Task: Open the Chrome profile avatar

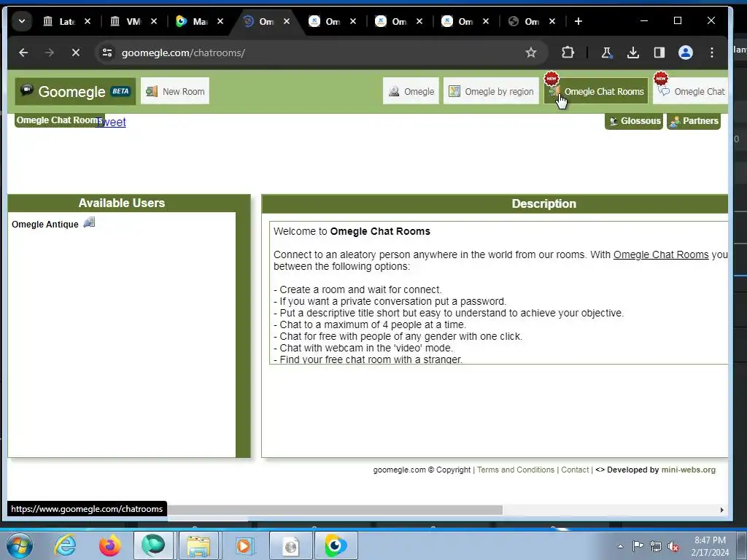Action: (x=686, y=52)
